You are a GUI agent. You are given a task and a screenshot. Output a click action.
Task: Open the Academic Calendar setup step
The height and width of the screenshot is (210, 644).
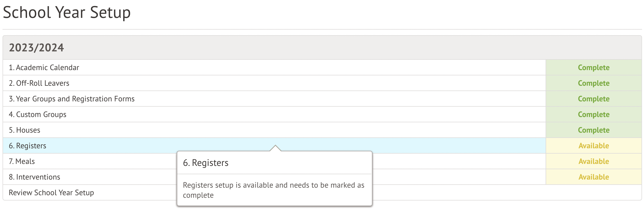(x=44, y=68)
